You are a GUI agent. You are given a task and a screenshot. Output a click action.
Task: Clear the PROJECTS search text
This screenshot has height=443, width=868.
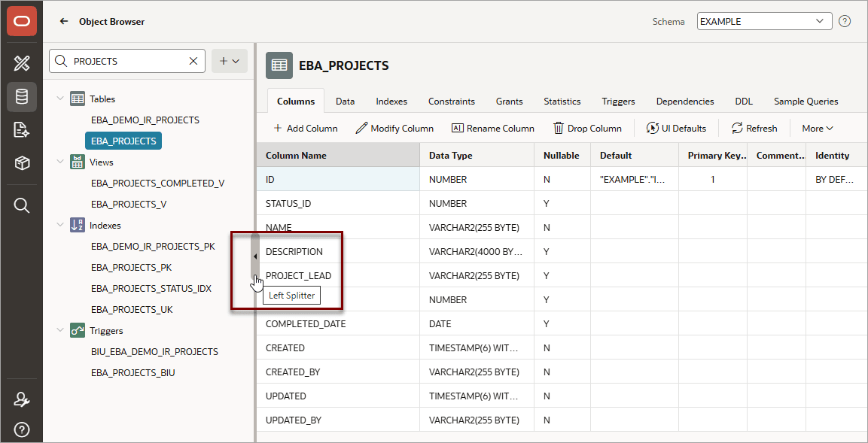193,61
